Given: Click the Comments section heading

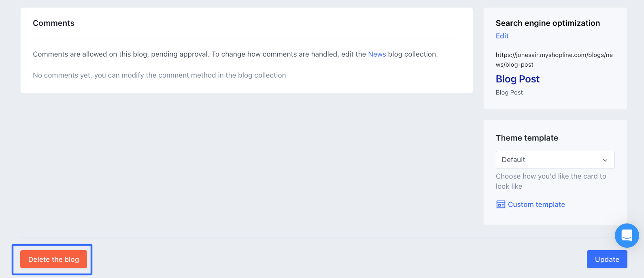Looking at the screenshot, I should pos(53,23).
